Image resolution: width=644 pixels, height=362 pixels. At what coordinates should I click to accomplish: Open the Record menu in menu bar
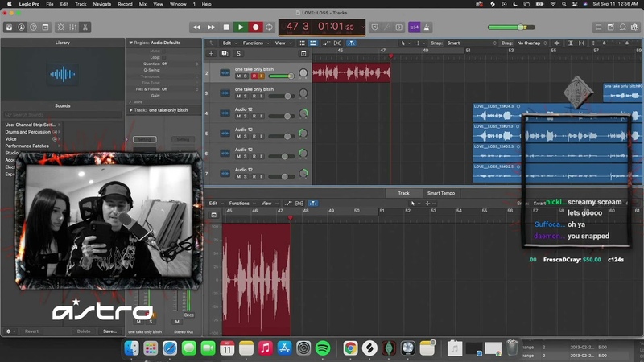(125, 4)
